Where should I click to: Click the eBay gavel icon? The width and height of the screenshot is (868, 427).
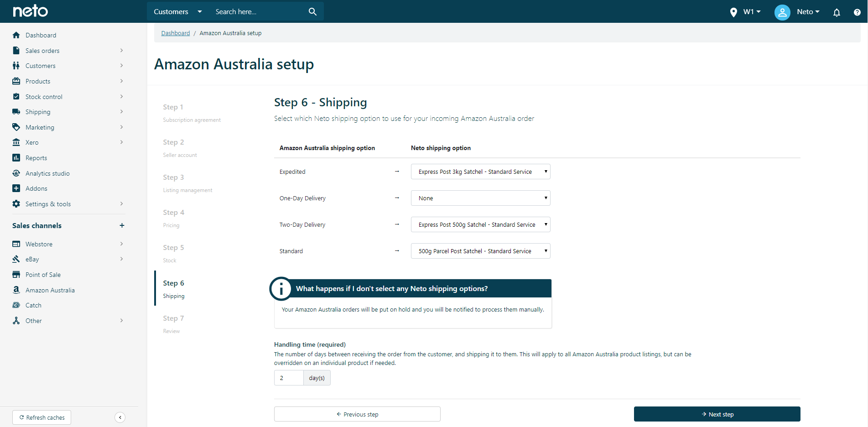coord(16,259)
